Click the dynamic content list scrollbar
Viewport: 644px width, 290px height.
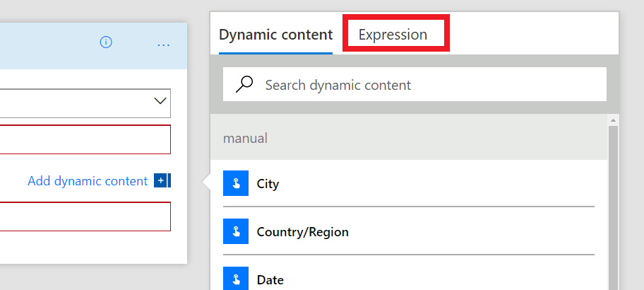613,205
